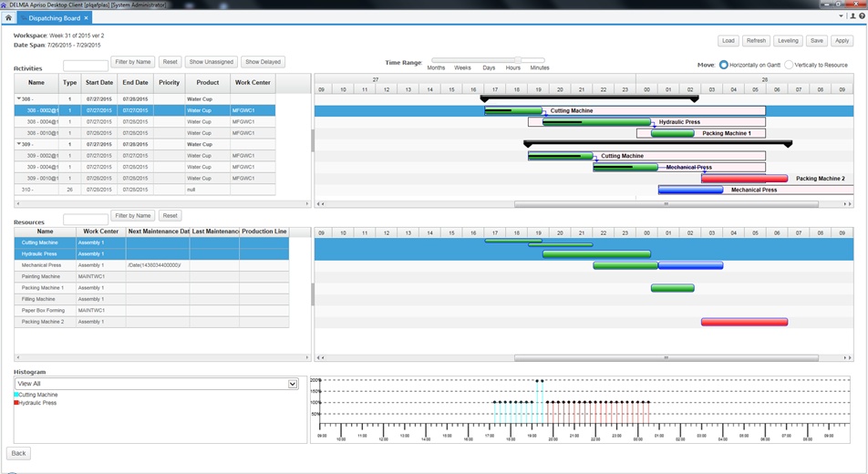The width and height of the screenshot is (868, 474).
Task: Select Packing Machine 2 in Resources list
Action: click(151, 322)
